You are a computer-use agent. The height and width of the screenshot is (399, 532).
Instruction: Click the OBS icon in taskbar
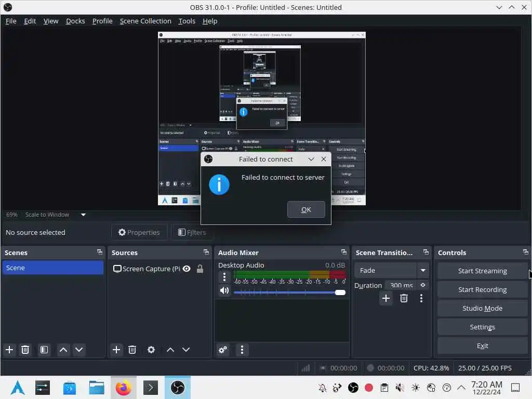coord(178,388)
